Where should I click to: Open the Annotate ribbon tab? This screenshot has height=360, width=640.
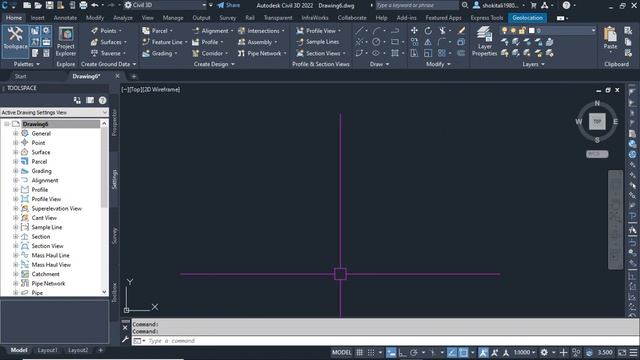click(x=65, y=18)
